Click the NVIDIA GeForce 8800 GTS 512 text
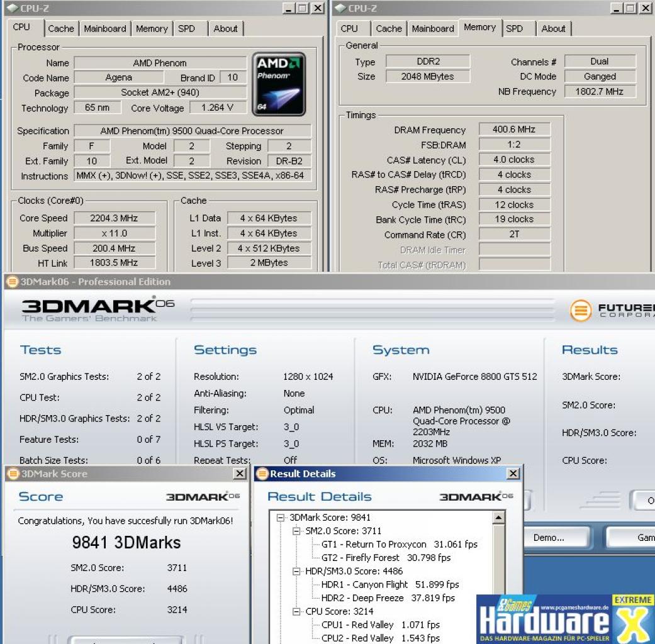Image resolution: width=655 pixels, height=644 pixels. [x=475, y=377]
